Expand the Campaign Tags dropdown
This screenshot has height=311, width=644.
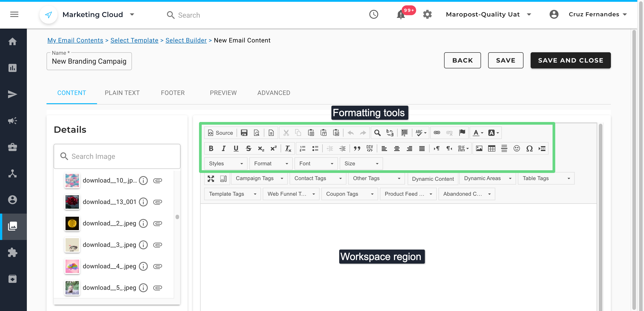pyautogui.click(x=259, y=178)
